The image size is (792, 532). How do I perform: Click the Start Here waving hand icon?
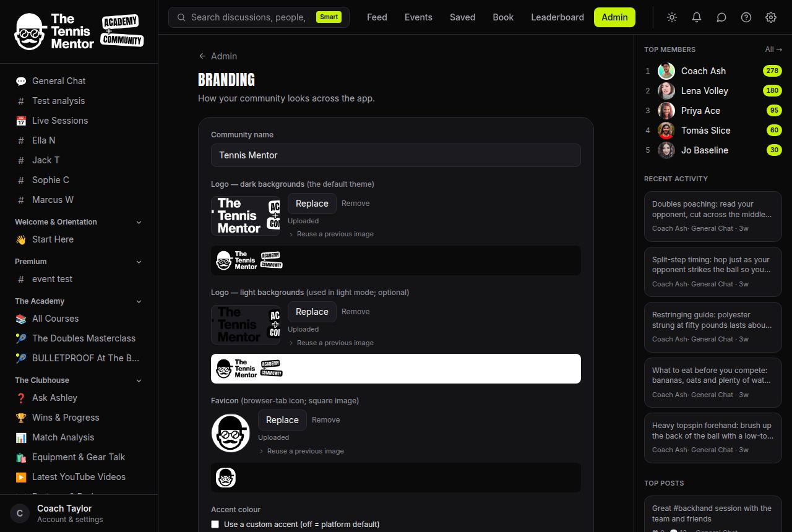tap(21, 239)
